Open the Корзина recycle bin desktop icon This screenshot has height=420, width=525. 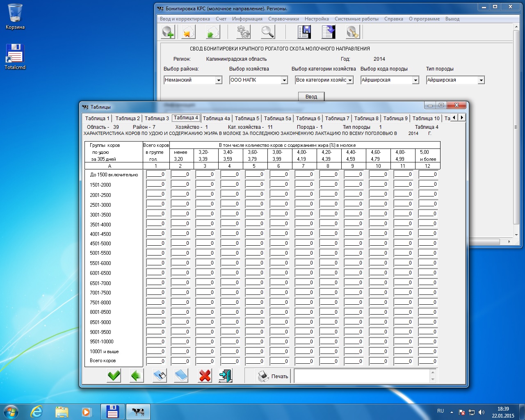tap(15, 17)
